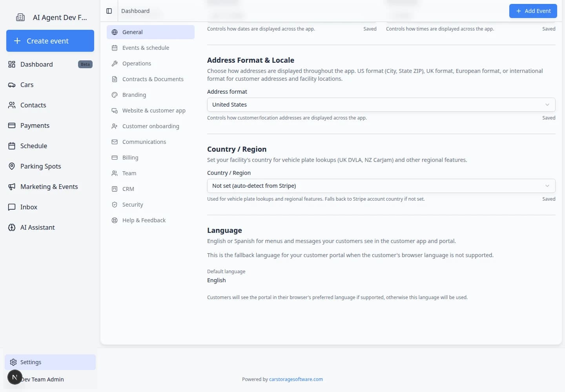565x392 pixels.
Task: Open Events & schedule settings
Action: point(151,48)
